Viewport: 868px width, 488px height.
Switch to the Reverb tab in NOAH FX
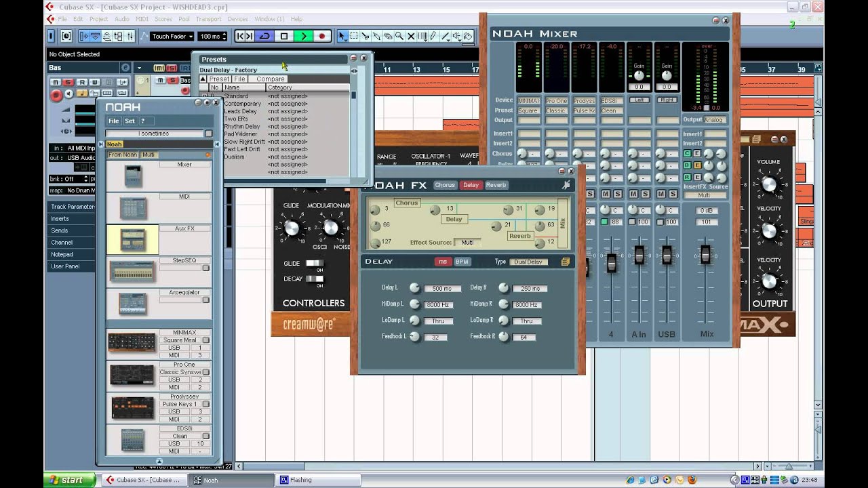point(496,185)
